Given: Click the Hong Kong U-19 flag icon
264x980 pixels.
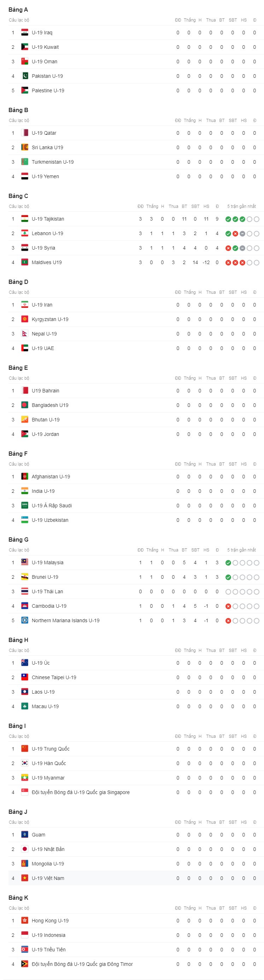Looking at the screenshot, I should point(25,921).
